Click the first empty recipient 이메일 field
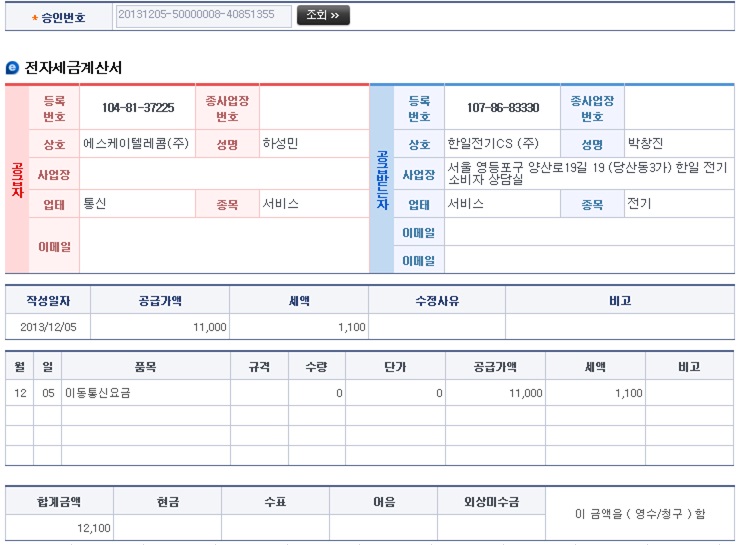The image size is (738, 545). [x=588, y=233]
